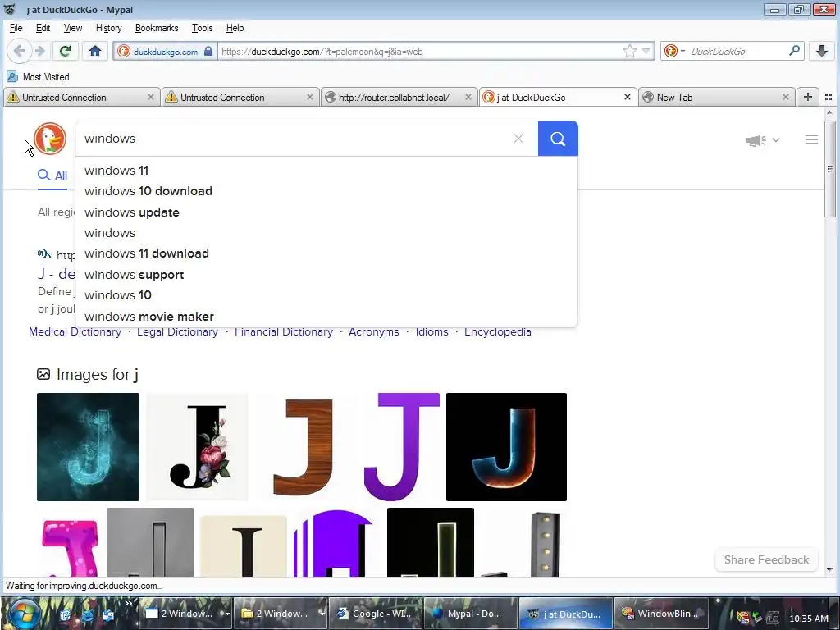Select the All results tab

52,176
